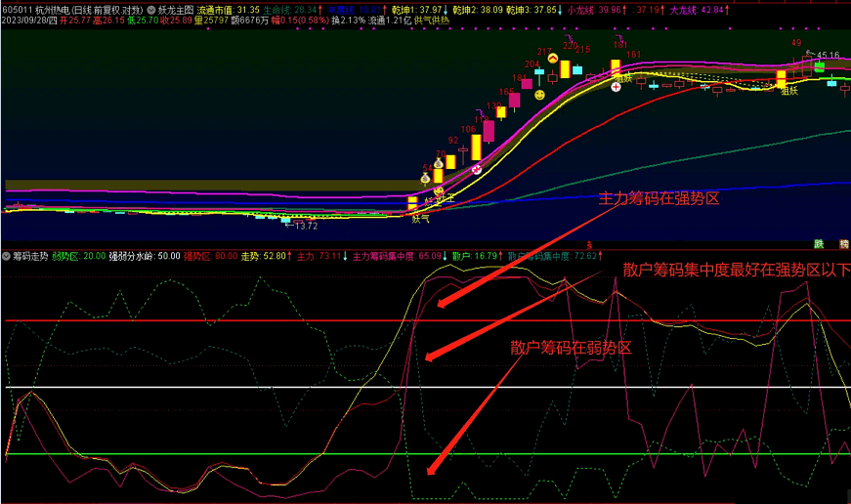
Task: Click the 乾坤2: 38.09 label
Action: (478, 11)
